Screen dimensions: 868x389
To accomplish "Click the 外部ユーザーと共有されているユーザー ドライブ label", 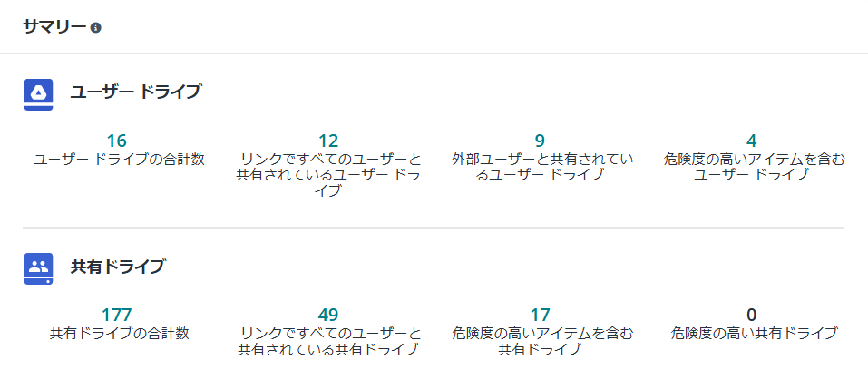I will click(542, 168).
